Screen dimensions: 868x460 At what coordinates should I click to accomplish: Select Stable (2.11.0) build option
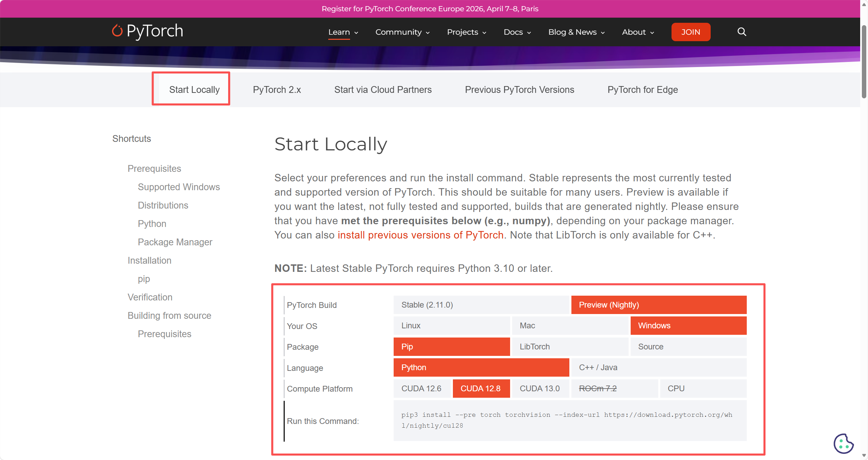[481, 305]
